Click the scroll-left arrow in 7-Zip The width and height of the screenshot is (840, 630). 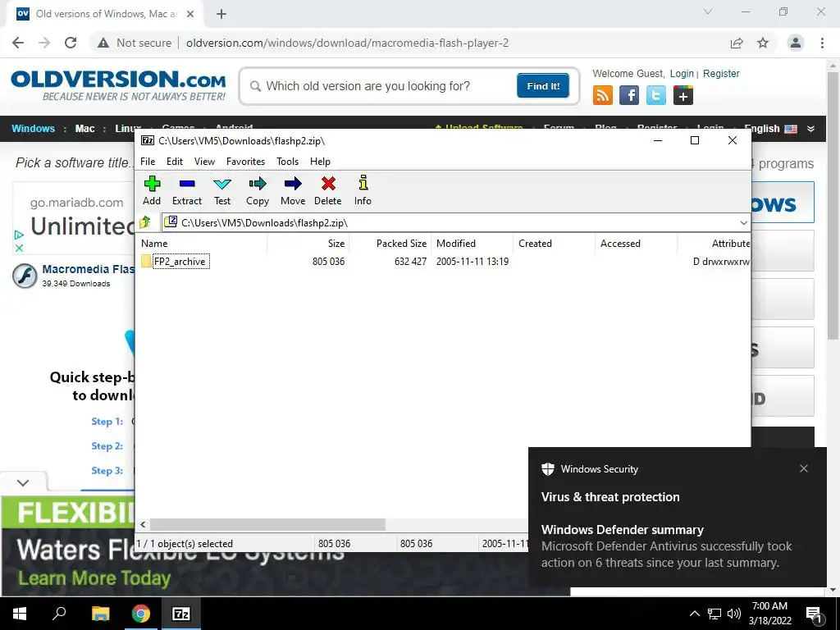[143, 524]
